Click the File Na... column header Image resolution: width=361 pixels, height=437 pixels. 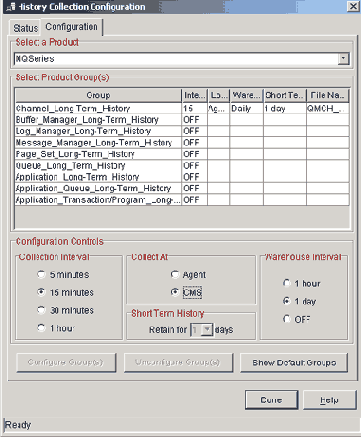328,96
